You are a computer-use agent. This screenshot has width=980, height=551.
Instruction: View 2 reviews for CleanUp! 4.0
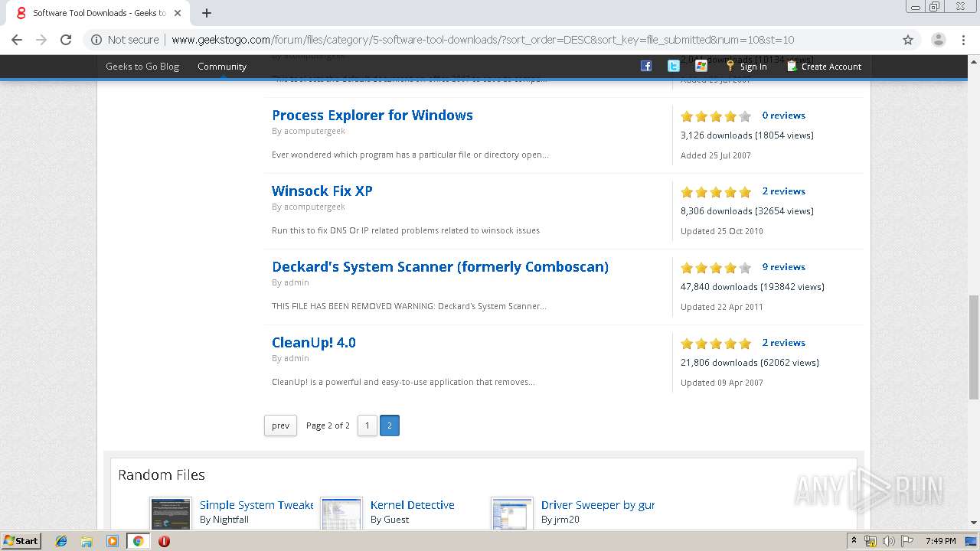click(x=783, y=343)
